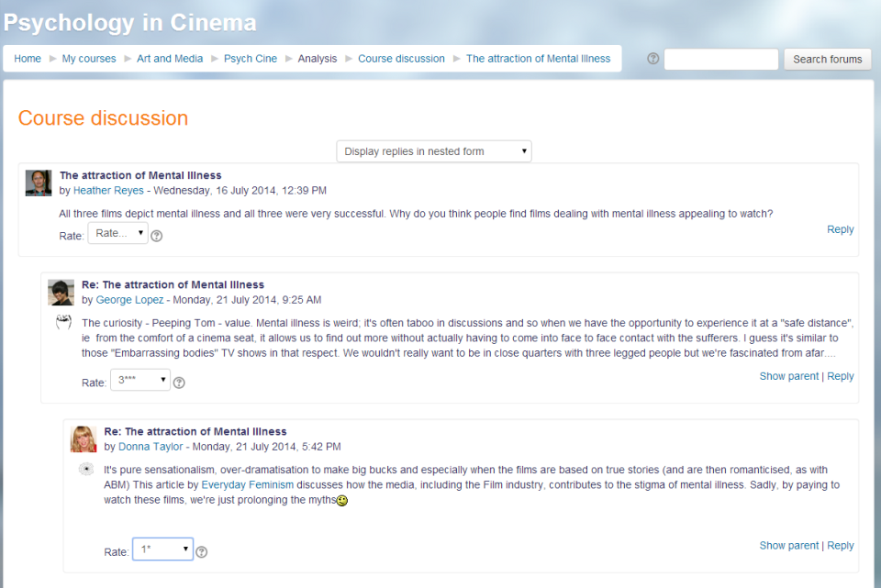Open the Rate dropdown on Heather Reyes post
Image resolution: width=881 pixels, height=588 pixels.
point(118,233)
